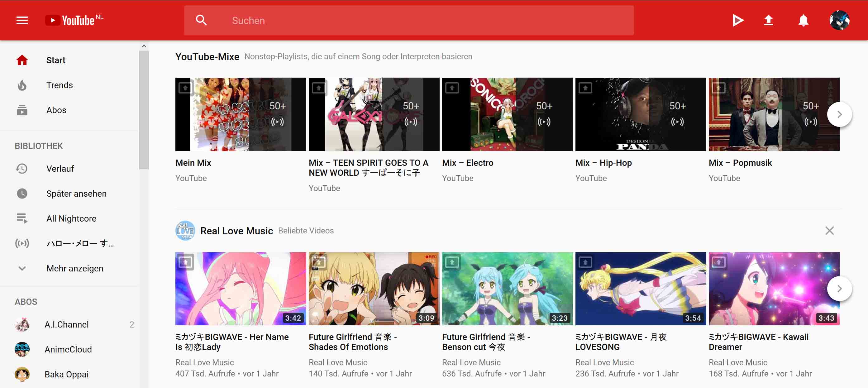
Task: Open the Mix – Hip-Hop thumbnail
Action: (641, 114)
